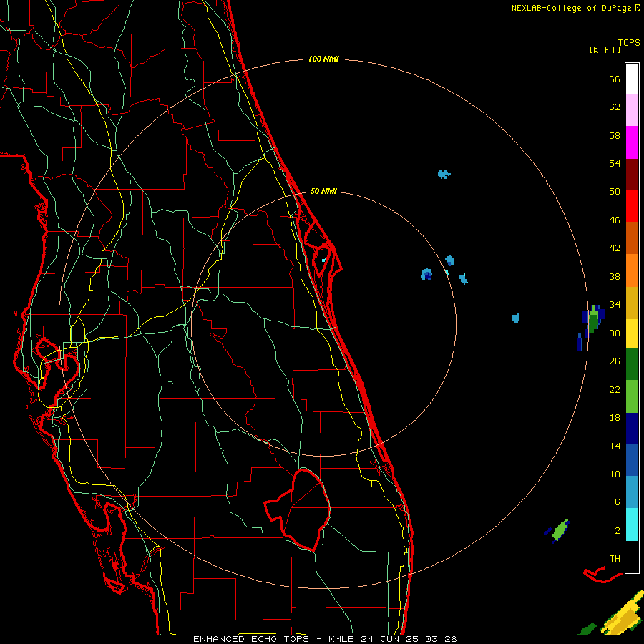
Task: Click the cyan legend swatch above the TH label
Action: pos(632,525)
